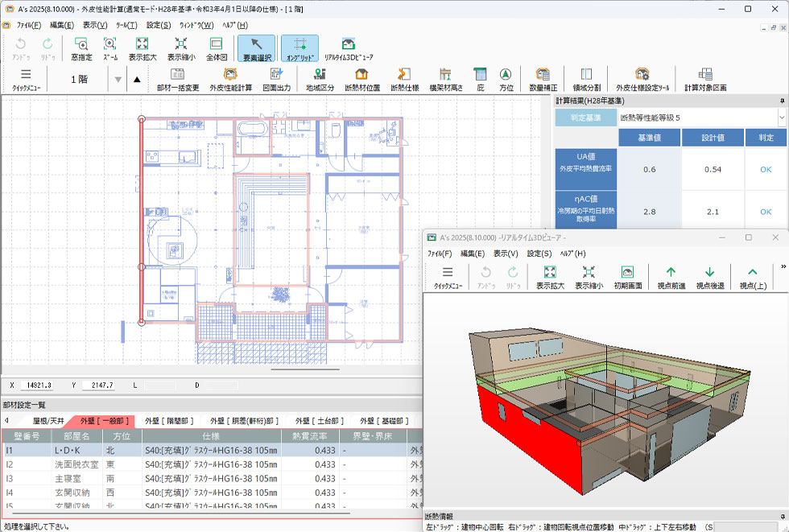The image size is (789, 532).
Task: Click the 図面出力 icon
Action: click(277, 80)
